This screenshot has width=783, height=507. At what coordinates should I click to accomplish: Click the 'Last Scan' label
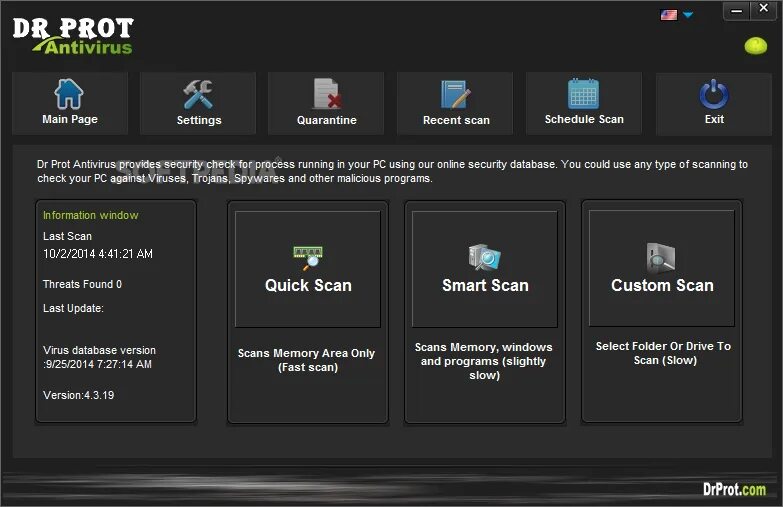[67, 236]
